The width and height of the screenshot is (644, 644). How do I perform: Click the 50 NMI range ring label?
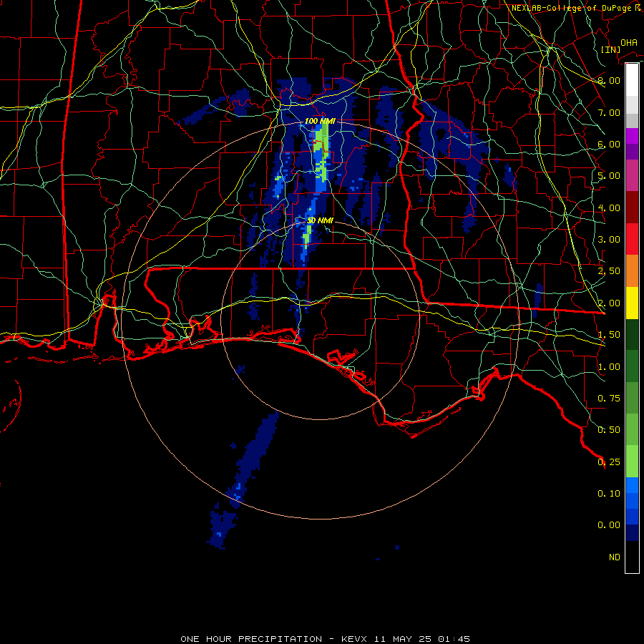point(320,221)
